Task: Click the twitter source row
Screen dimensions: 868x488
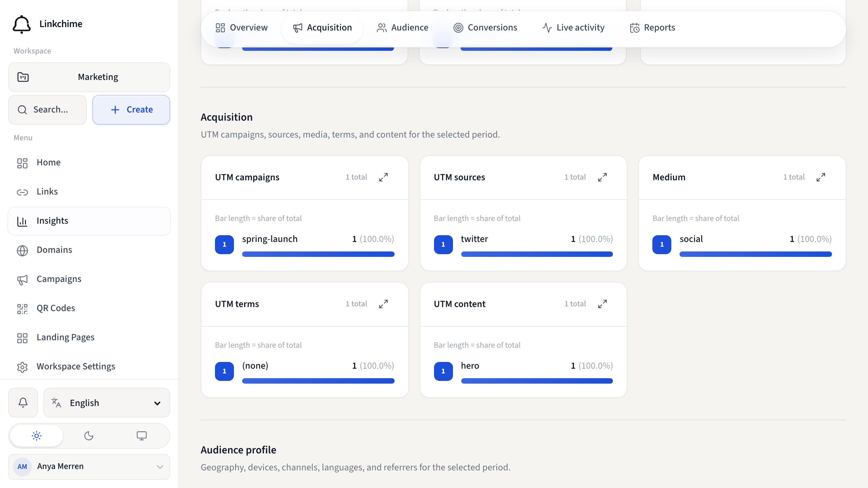Action: click(524, 245)
